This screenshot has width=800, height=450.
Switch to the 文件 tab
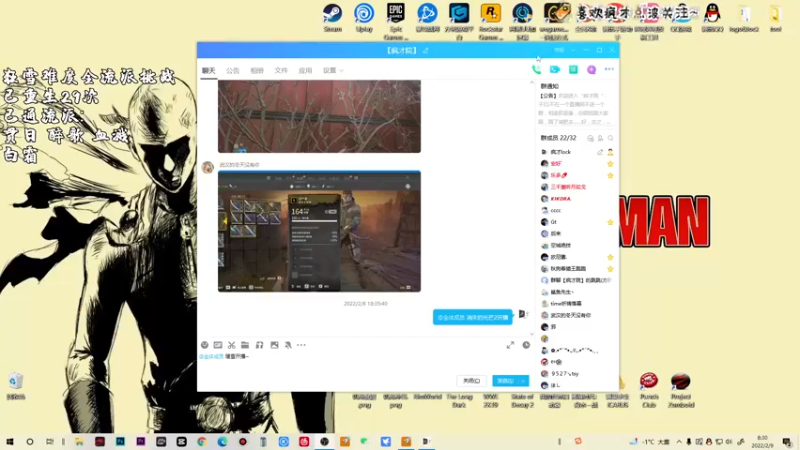pos(281,71)
